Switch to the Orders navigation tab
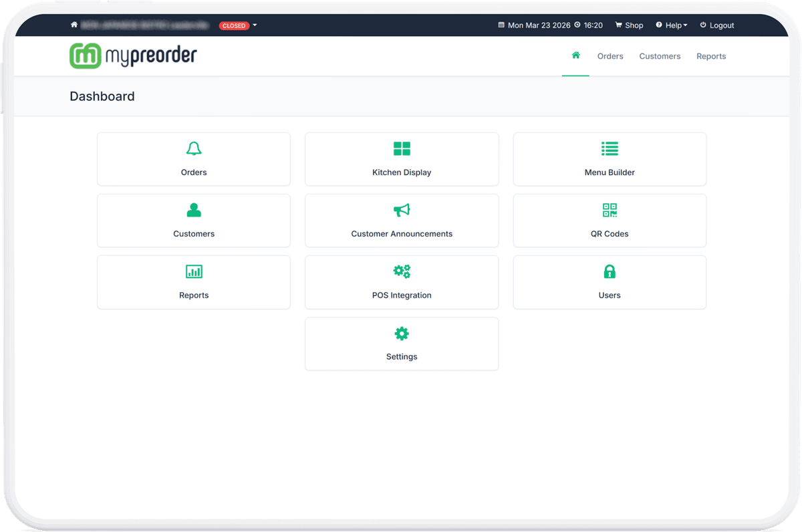This screenshot has height=532, width=802. tap(610, 56)
